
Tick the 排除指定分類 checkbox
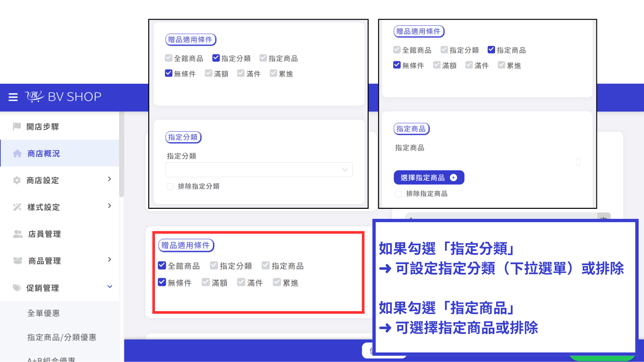(170, 186)
